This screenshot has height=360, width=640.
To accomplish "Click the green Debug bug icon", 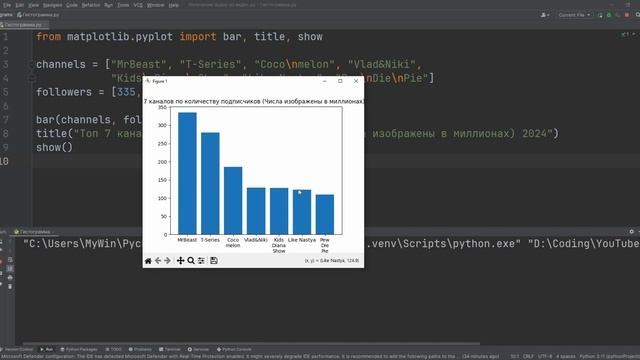I will coord(609,15).
